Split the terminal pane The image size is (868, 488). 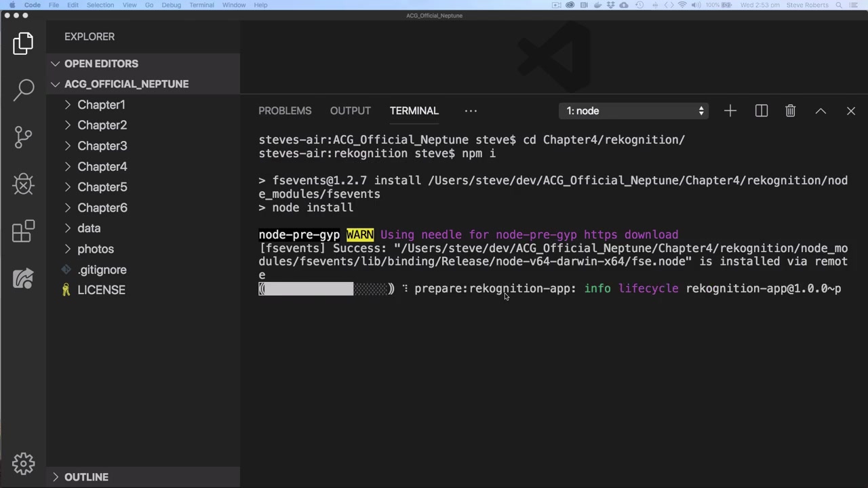pyautogui.click(x=761, y=110)
